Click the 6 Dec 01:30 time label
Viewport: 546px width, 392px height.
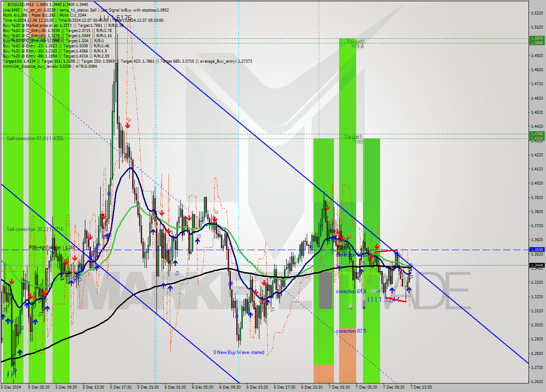click(175, 387)
